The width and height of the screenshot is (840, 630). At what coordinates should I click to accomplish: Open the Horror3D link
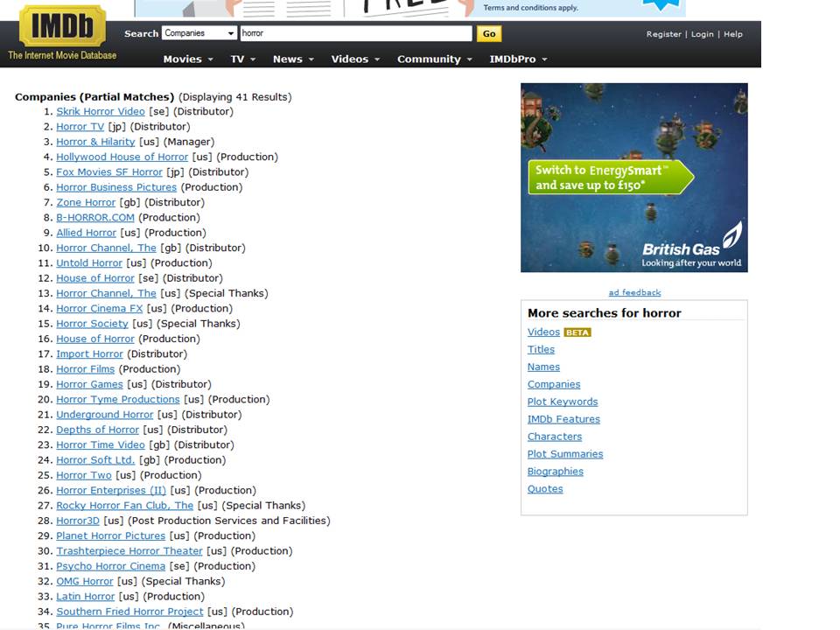78,521
